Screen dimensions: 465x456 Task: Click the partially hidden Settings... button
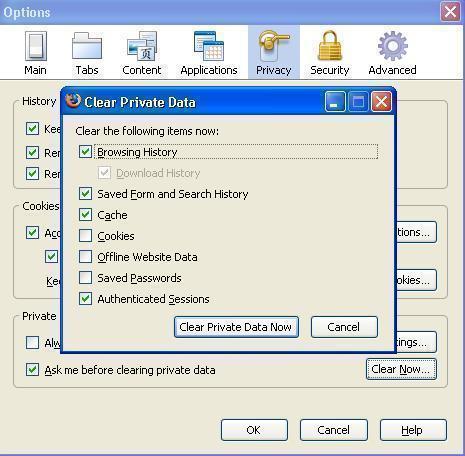pyautogui.click(x=416, y=342)
